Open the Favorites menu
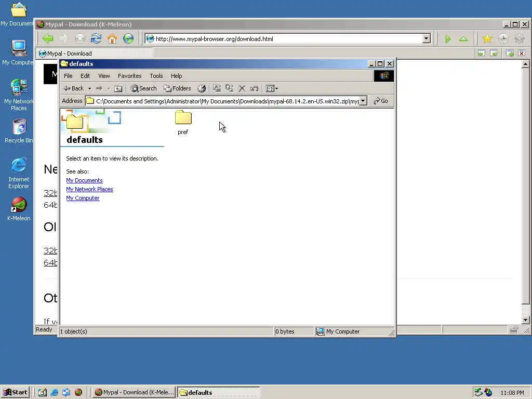The height and width of the screenshot is (399, 532). pos(129,76)
